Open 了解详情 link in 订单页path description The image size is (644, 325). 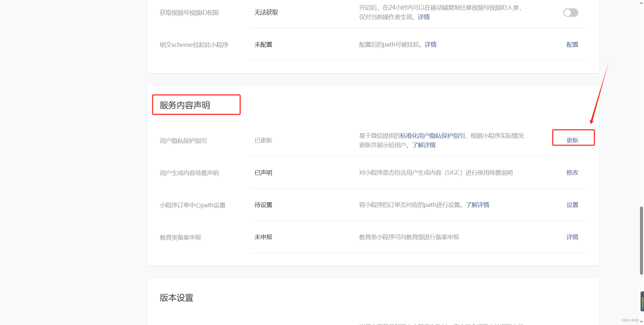click(x=477, y=205)
